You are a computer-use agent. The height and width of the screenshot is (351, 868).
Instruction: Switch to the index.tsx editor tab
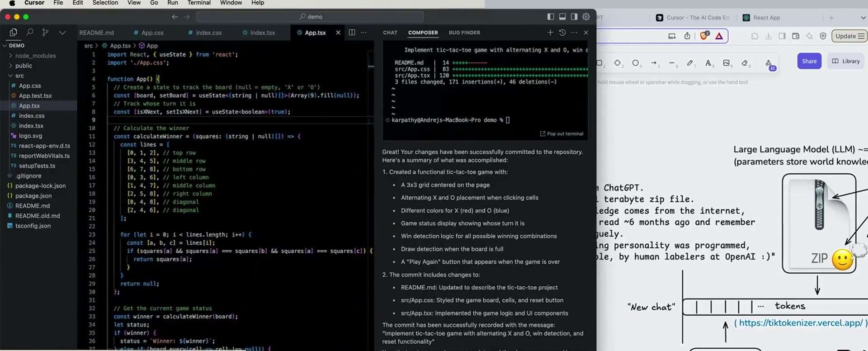(259, 33)
